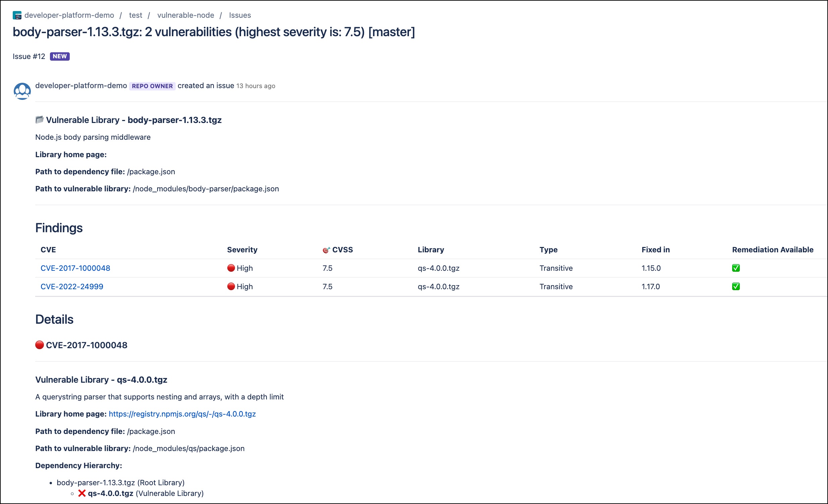Click the REPO OWNER badge

point(152,86)
